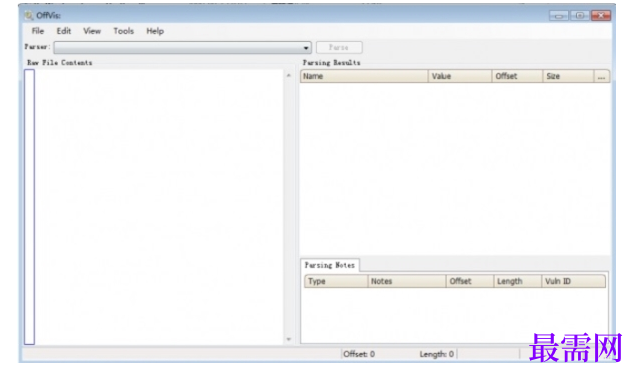The height and width of the screenshot is (379, 641).
Task: Open the View menu
Action: tap(92, 31)
